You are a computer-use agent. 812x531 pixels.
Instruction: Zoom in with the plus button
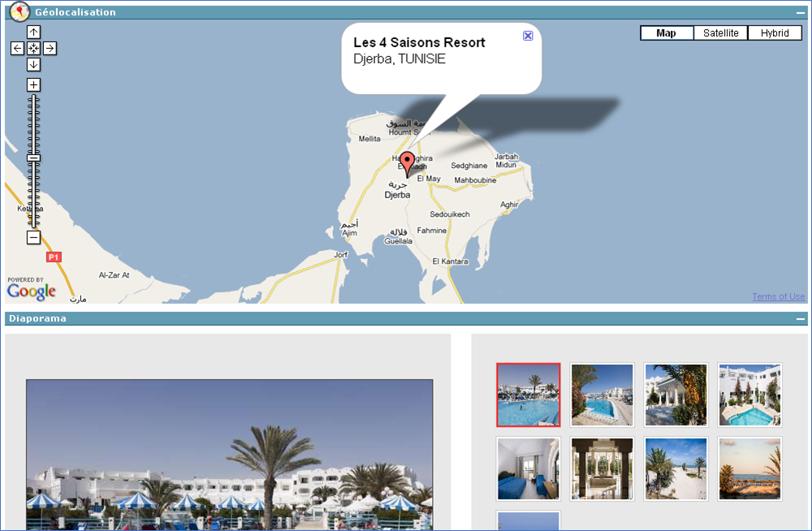(x=33, y=85)
